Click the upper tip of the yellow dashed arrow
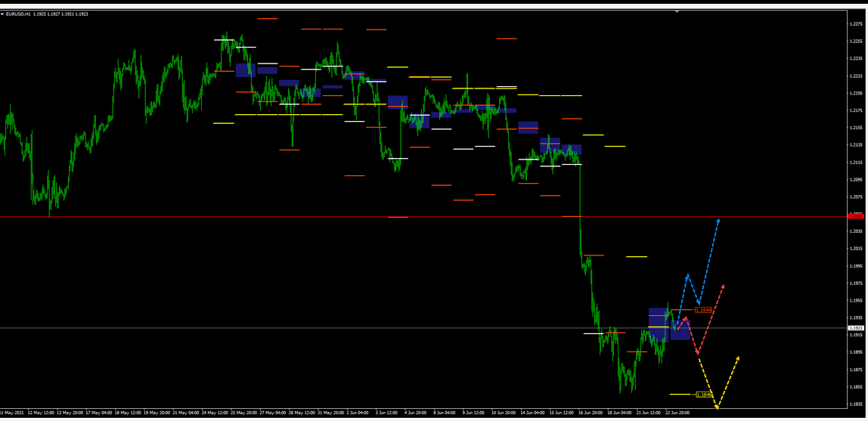Image resolution: width=868 pixels, height=421 pixels. tap(738, 357)
